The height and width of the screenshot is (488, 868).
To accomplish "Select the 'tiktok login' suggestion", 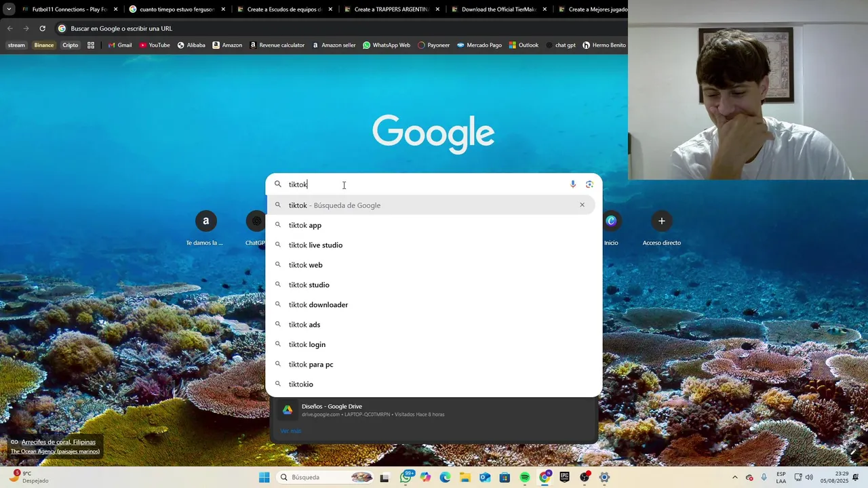I will coord(433,344).
